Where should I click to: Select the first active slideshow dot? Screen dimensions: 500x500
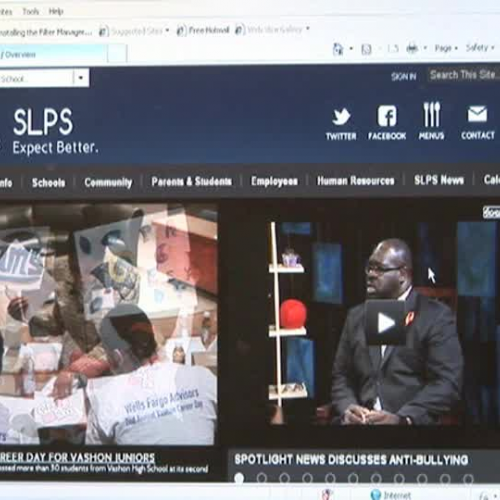click(239, 478)
